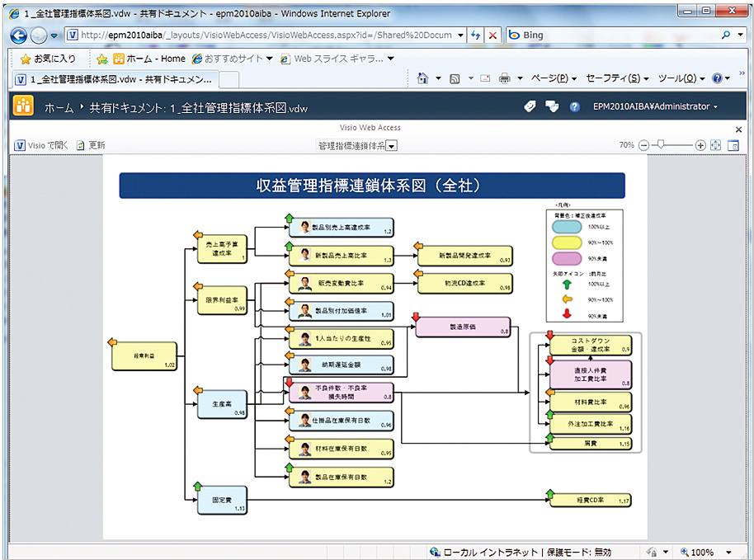
Task: Fit the diagram page to view
Action: [x=715, y=145]
